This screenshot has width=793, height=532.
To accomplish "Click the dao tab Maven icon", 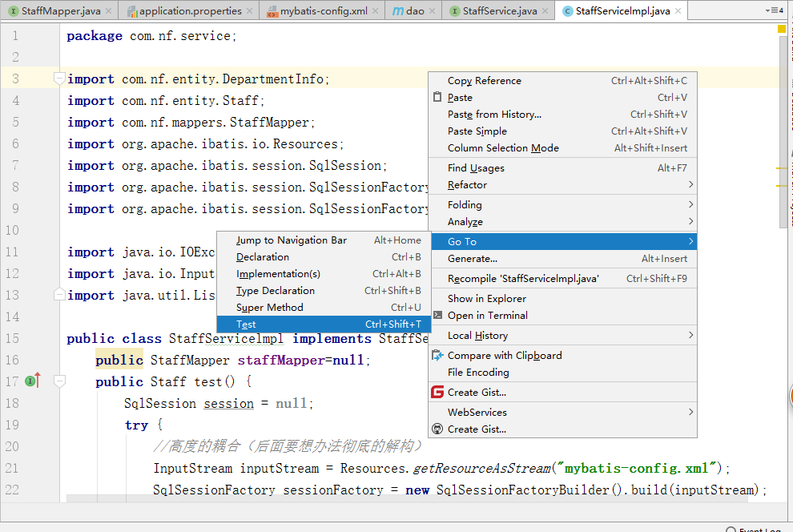I will (398, 10).
